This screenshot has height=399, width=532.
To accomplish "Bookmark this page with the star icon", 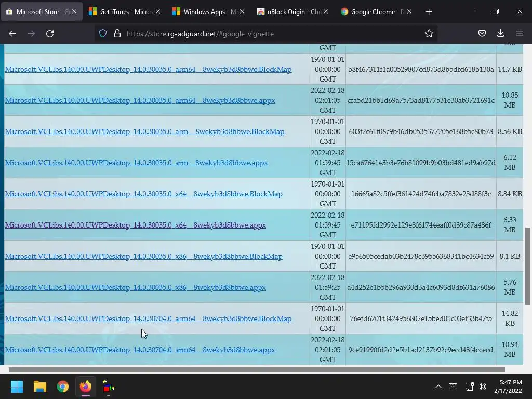I will coord(429,33).
